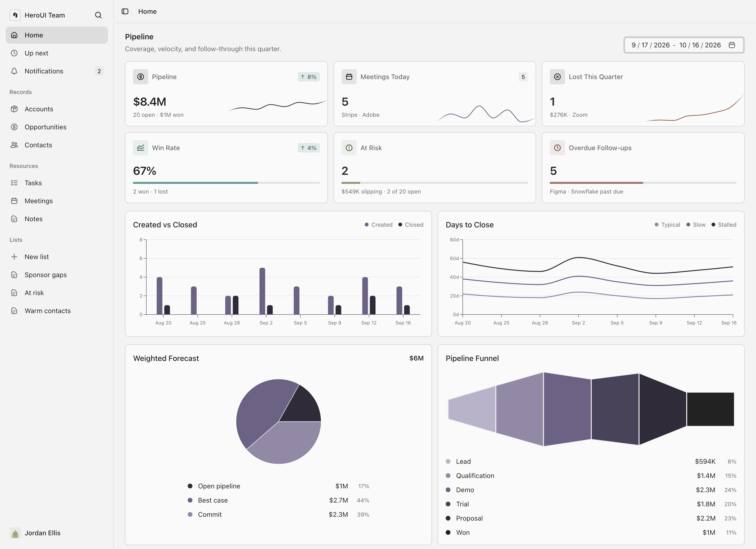The width and height of the screenshot is (756, 549).
Task: Toggle the Stalled legend series
Action: pos(724,225)
